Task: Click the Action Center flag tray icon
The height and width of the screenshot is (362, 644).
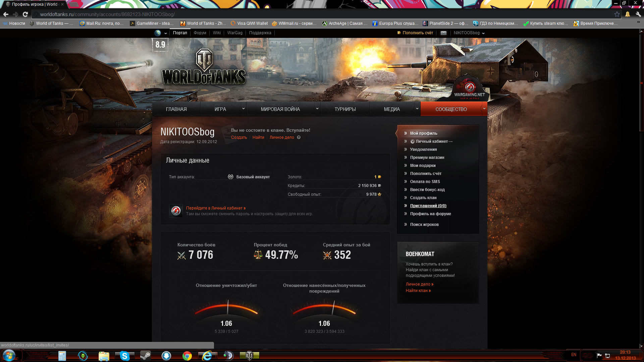Action: [x=599, y=355]
